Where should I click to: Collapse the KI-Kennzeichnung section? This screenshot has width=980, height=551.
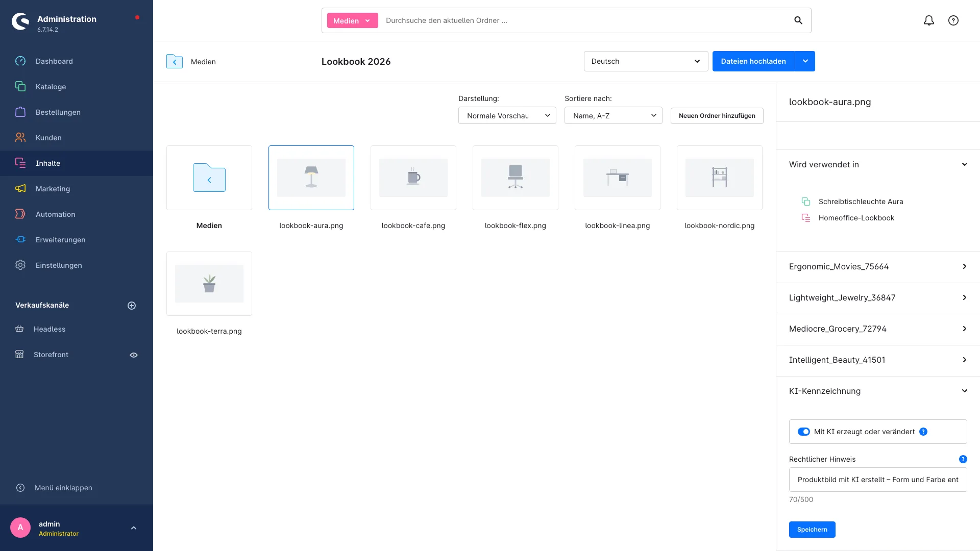(x=878, y=391)
